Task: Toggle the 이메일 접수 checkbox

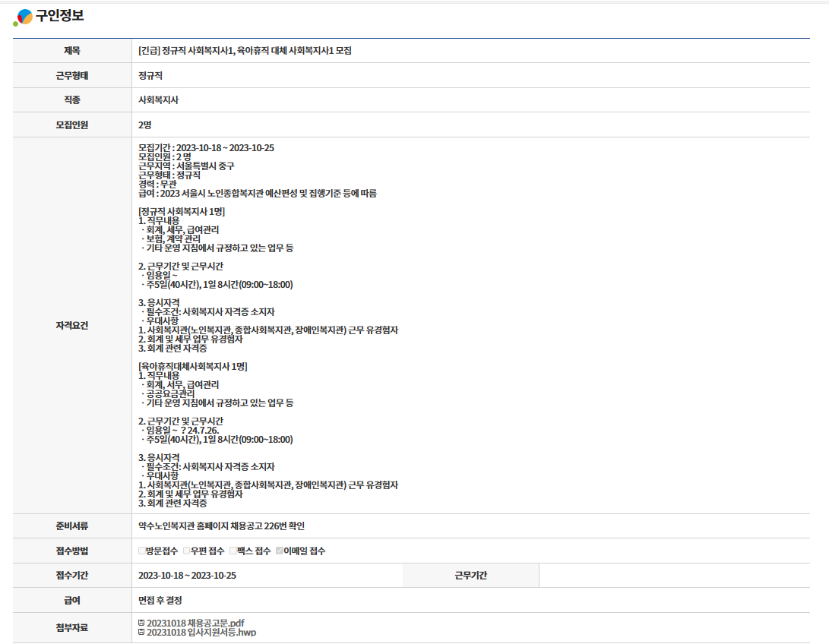Action: point(279,551)
